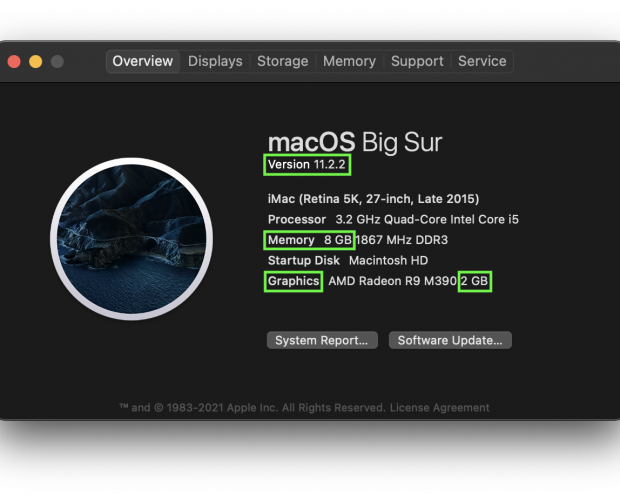
Task: Minimize window with the yellow button
Action: [x=36, y=62]
